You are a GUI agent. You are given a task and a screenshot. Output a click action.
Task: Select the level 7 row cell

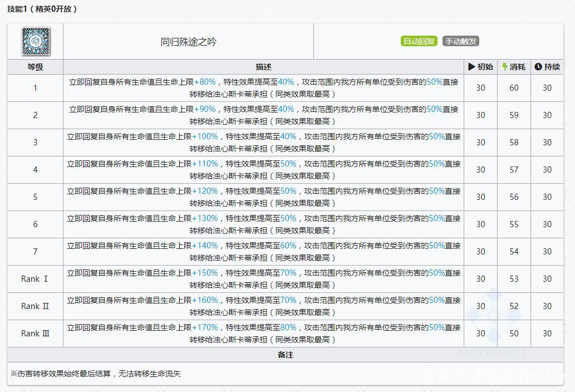tap(35, 252)
